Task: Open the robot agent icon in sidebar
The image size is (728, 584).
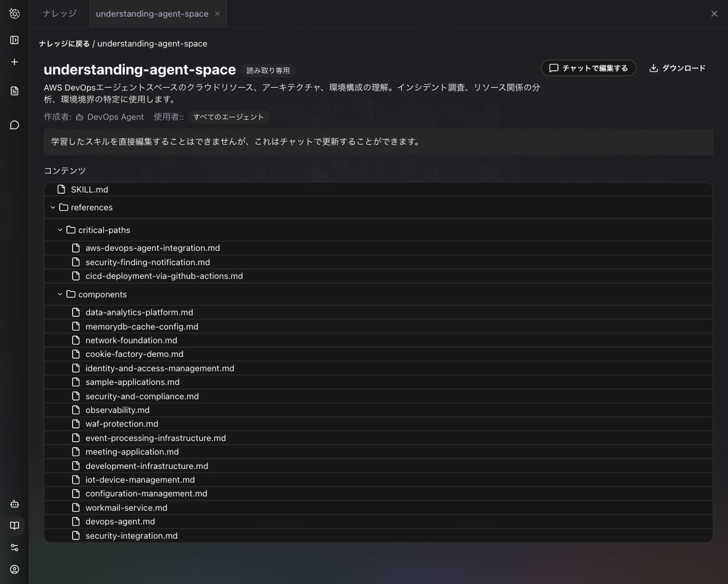Action: coord(14,504)
